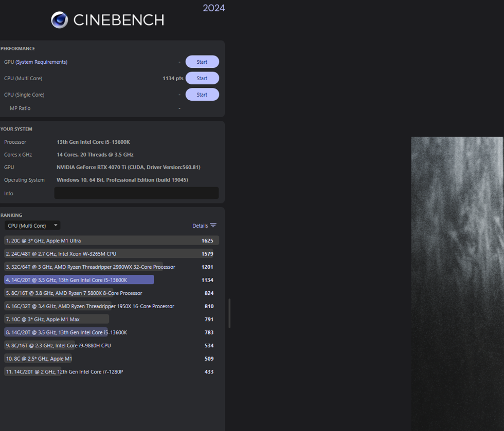Image resolution: width=504 pixels, height=431 pixels.
Task: Click the 13th Gen Intel Core i5-13600K processor value
Action: tap(93, 142)
